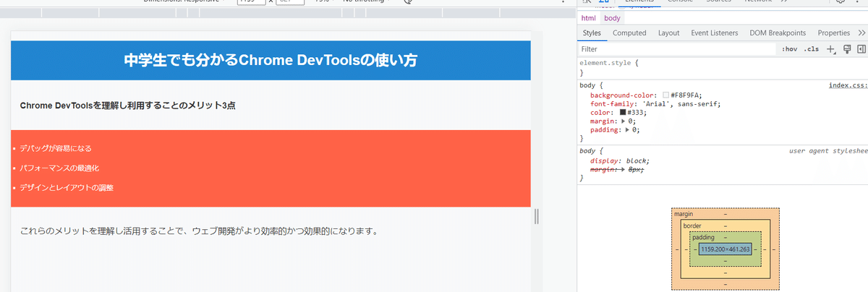The image size is (868, 292).
Task: Select the html breadcrumb node
Action: click(589, 18)
